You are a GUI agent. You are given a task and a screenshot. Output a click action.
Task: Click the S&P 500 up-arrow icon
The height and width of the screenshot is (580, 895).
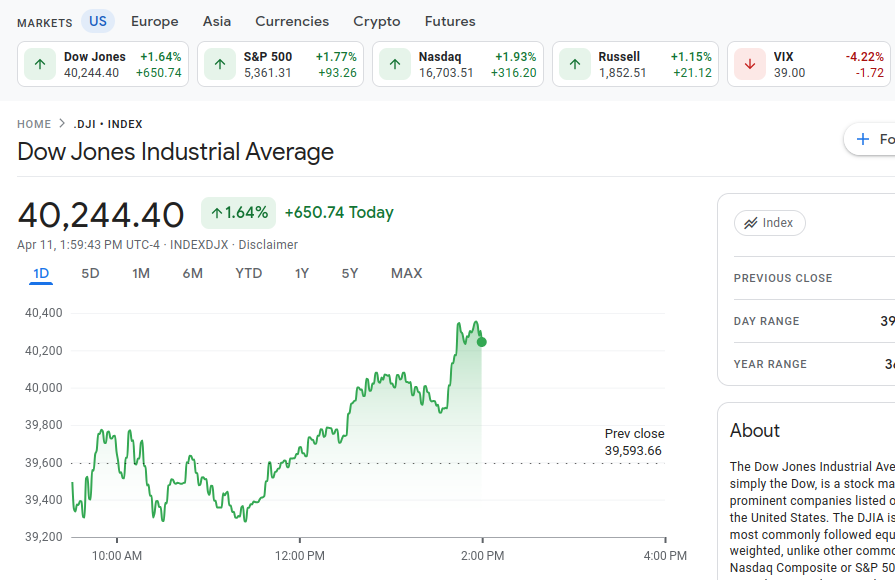pos(220,64)
